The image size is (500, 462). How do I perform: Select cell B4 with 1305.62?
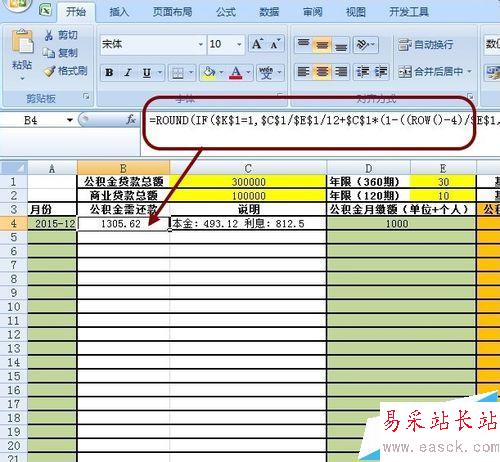click(x=123, y=223)
